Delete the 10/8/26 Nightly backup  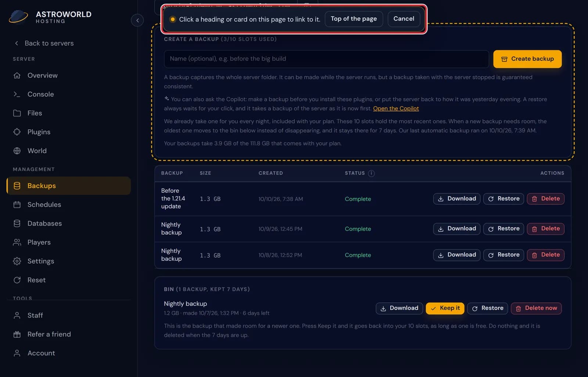545,255
